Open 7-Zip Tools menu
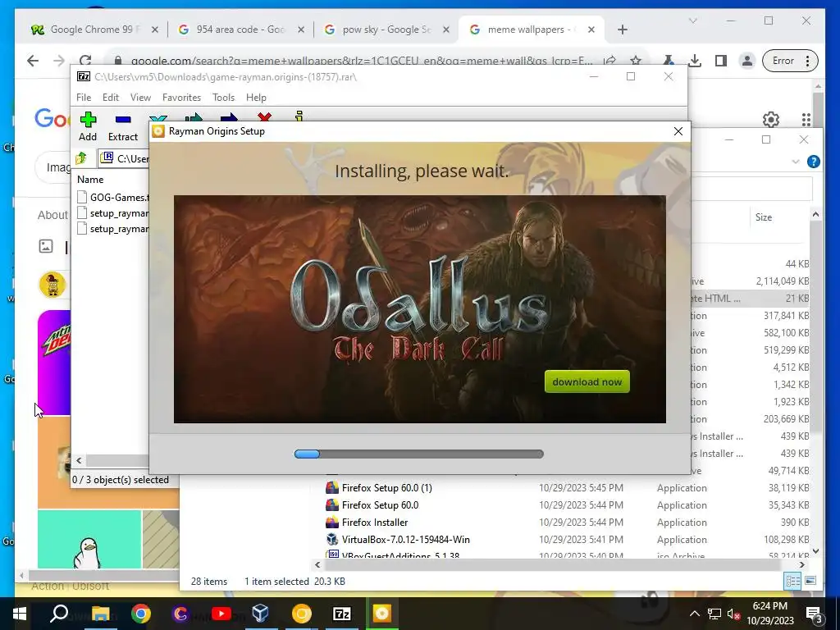 click(223, 98)
